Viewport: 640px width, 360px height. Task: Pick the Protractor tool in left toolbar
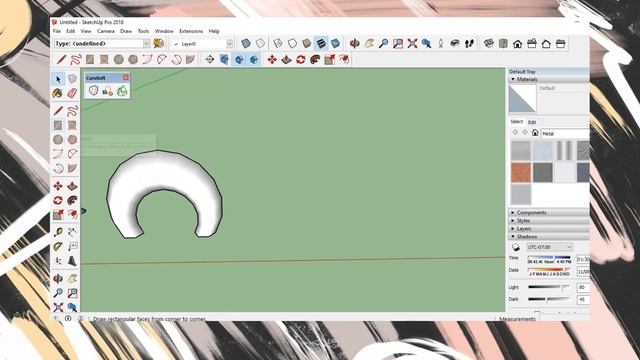pos(58,246)
